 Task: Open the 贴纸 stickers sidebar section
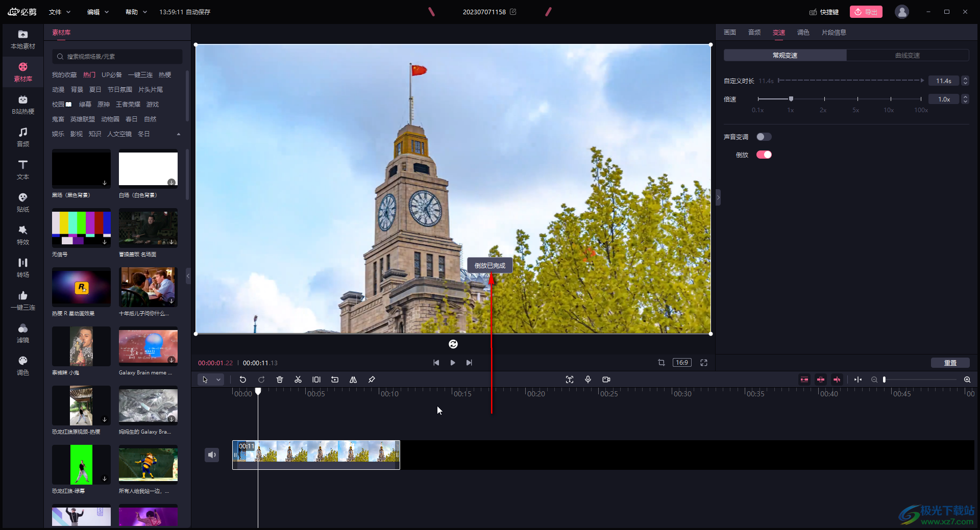pyautogui.click(x=23, y=203)
